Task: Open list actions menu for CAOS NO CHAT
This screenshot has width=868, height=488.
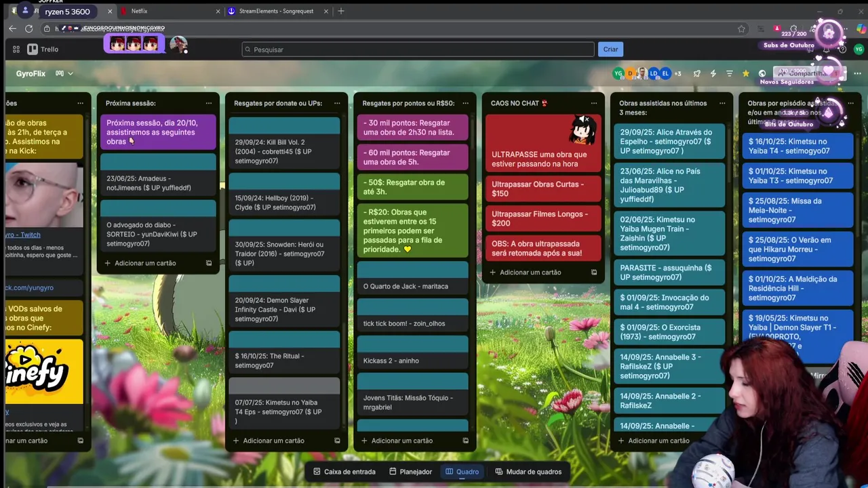Action: click(594, 103)
